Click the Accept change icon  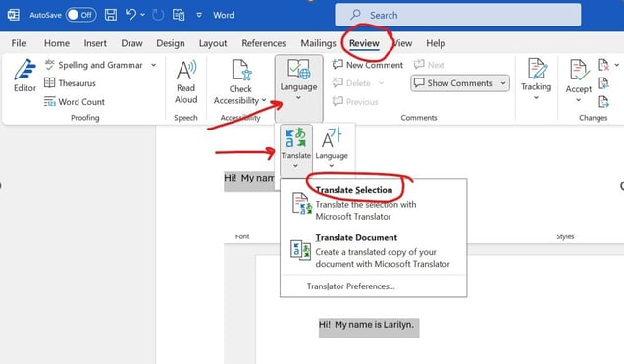pos(579,70)
